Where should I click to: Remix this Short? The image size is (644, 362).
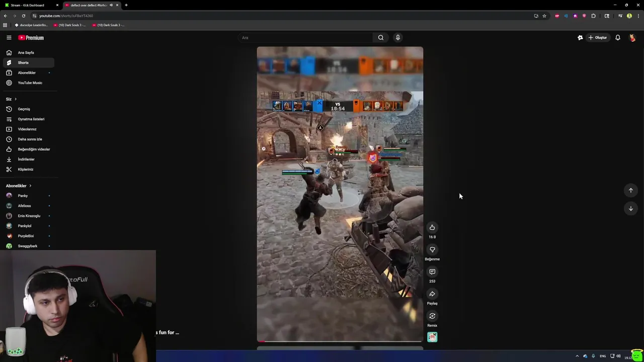click(x=432, y=316)
